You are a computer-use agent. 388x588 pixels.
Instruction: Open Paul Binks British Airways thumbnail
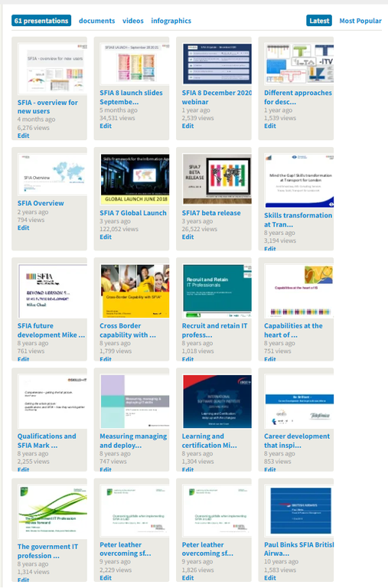point(299,511)
